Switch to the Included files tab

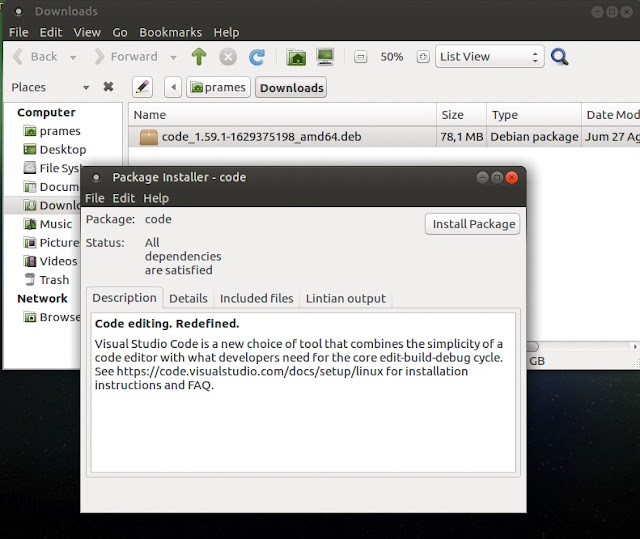pyautogui.click(x=256, y=298)
